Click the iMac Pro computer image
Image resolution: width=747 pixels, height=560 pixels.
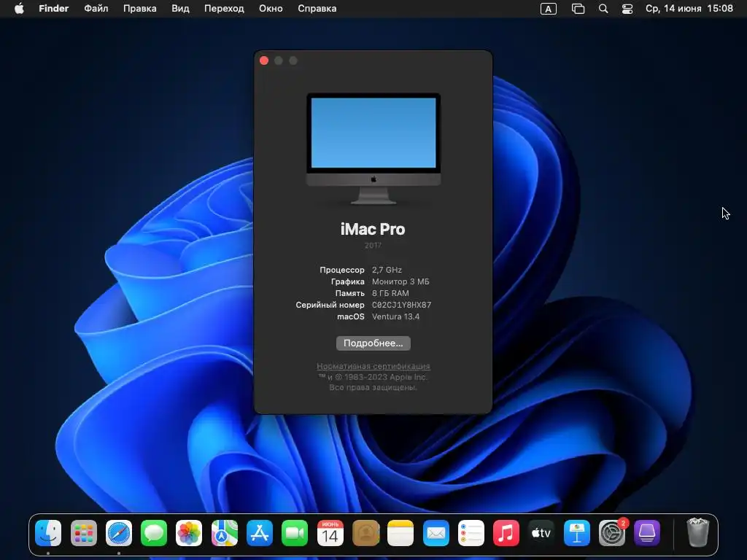pyautogui.click(x=373, y=149)
